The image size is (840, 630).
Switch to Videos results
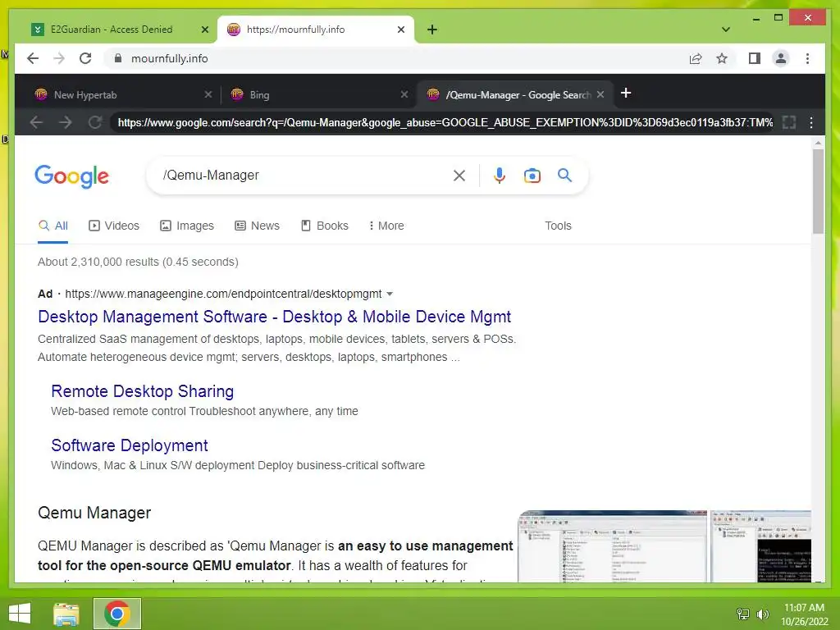[x=113, y=226]
